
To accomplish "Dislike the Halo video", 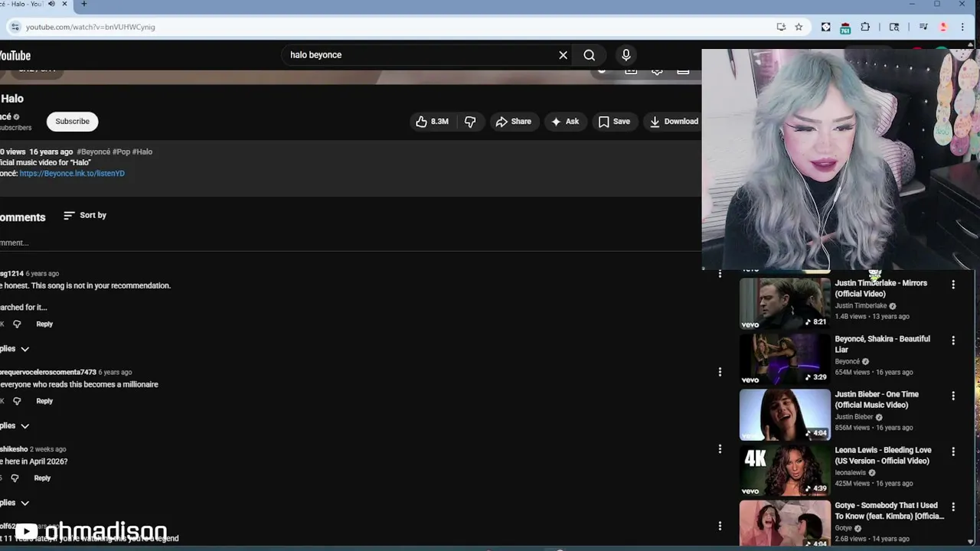I will pos(470,122).
